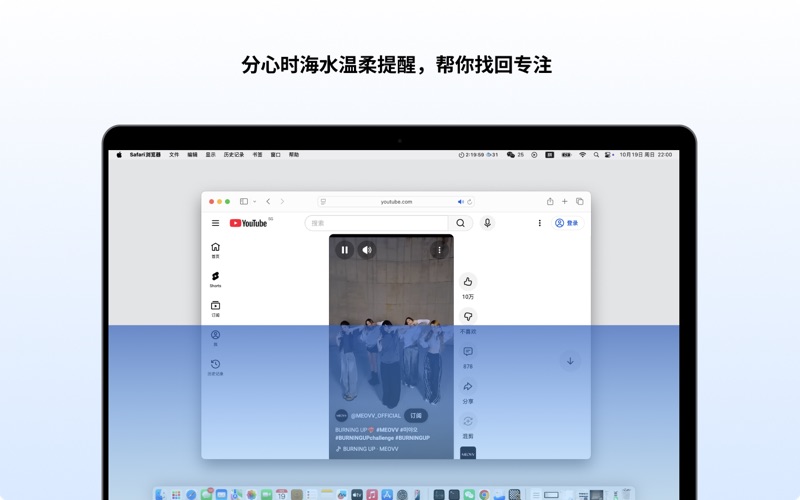Open the Shorts video more options
The width and height of the screenshot is (800, 500).
(x=439, y=250)
